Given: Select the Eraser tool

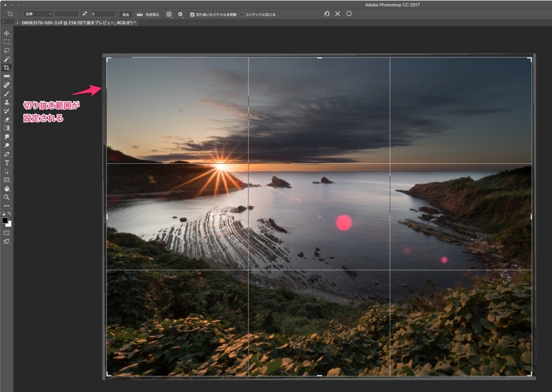Looking at the screenshot, I should click(6, 120).
